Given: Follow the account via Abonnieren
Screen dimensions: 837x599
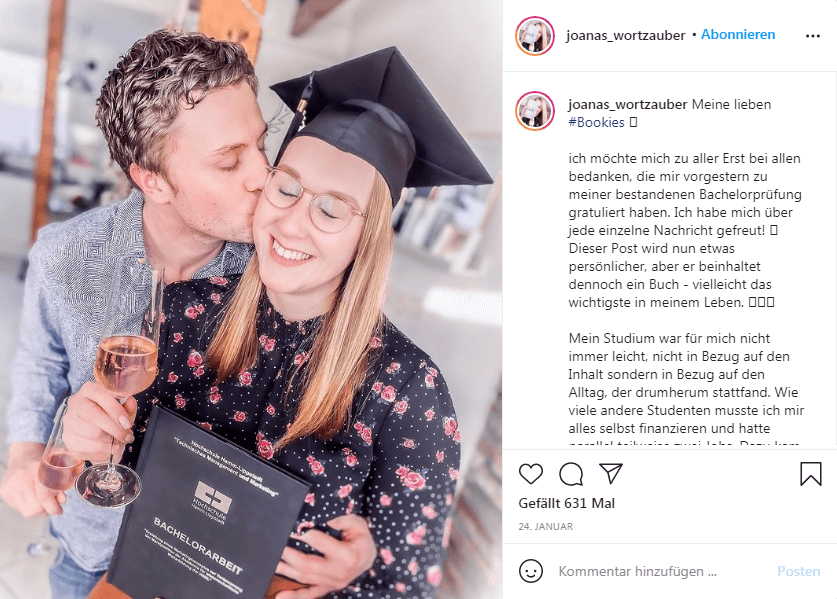Looking at the screenshot, I should (x=738, y=35).
